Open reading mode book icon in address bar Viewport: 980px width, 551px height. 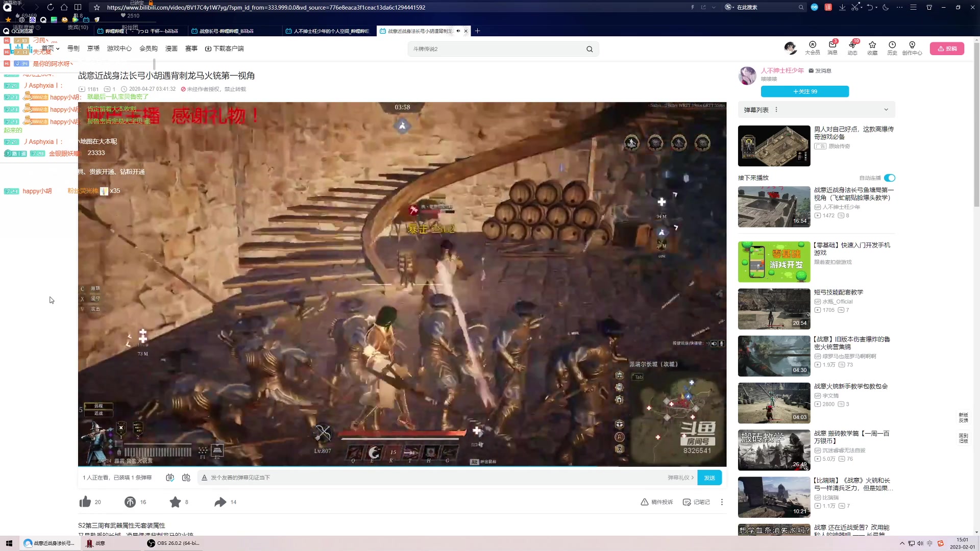78,7
